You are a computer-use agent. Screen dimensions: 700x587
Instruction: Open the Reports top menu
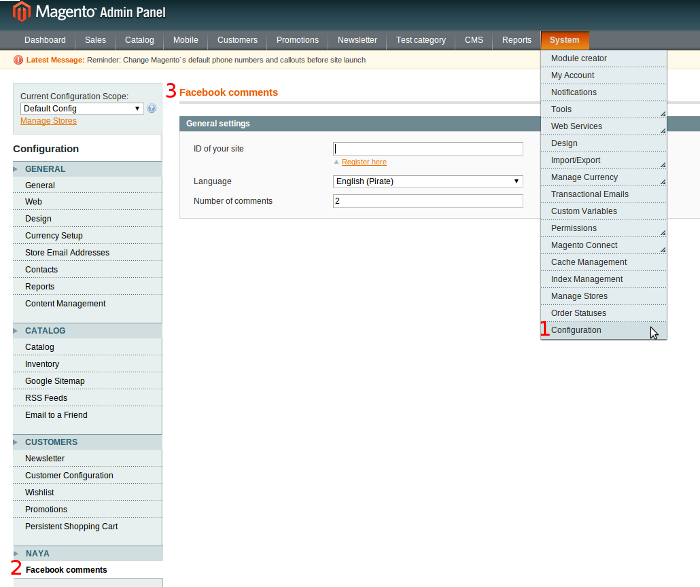point(517,40)
